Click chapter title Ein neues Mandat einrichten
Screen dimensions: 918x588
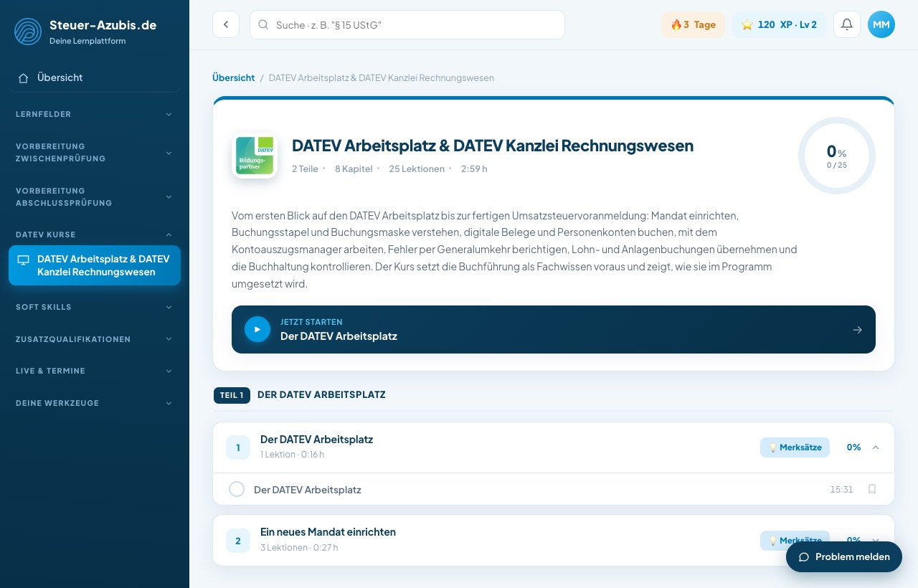point(328,532)
